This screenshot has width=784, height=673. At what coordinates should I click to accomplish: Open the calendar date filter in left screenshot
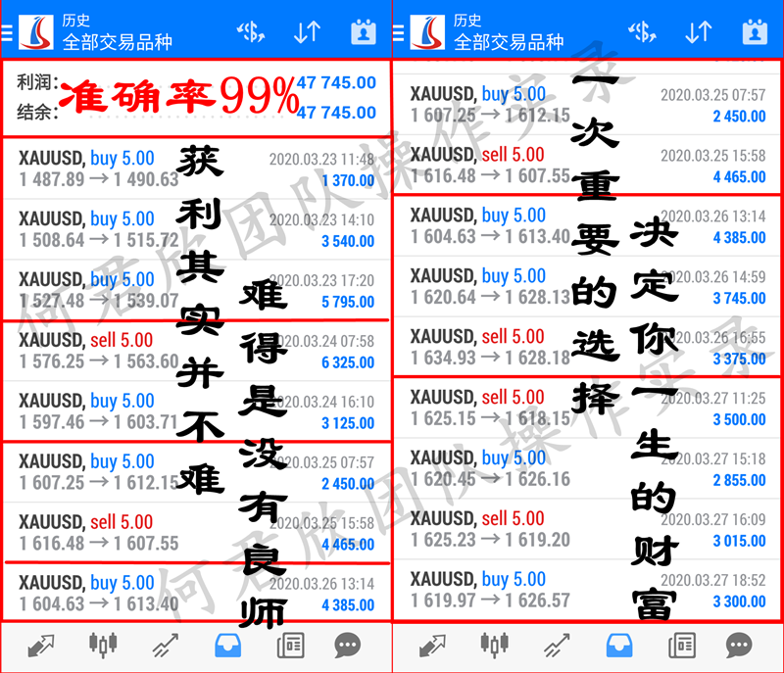(x=364, y=32)
